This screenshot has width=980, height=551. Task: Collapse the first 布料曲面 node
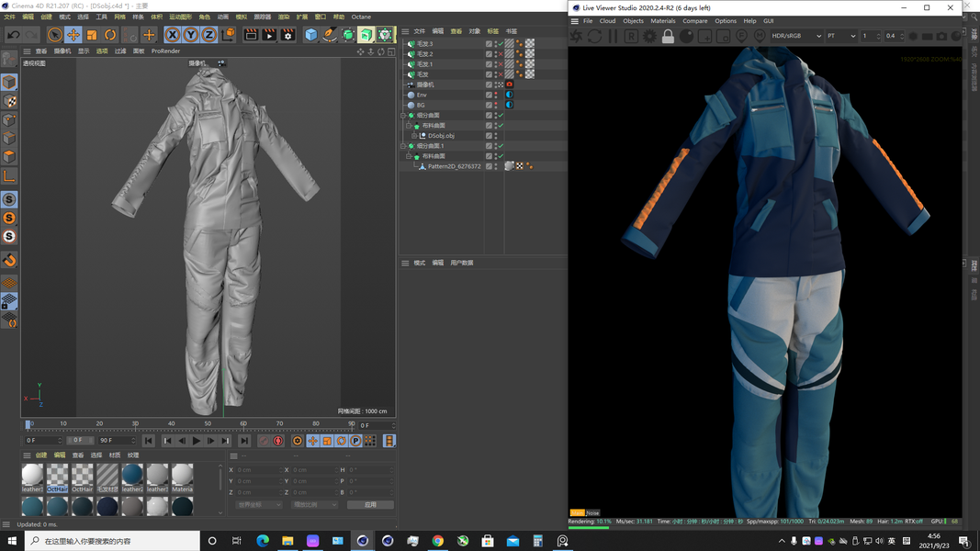pyautogui.click(x=409, y=126)
